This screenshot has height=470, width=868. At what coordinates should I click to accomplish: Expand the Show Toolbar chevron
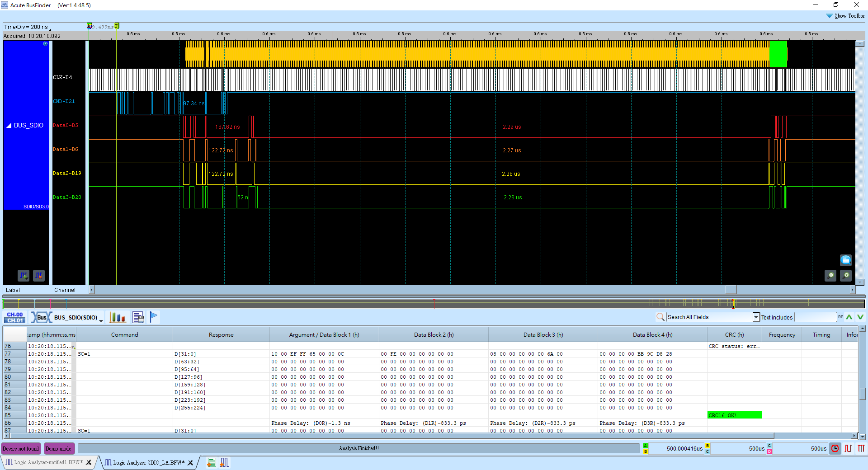pos(829,16)
